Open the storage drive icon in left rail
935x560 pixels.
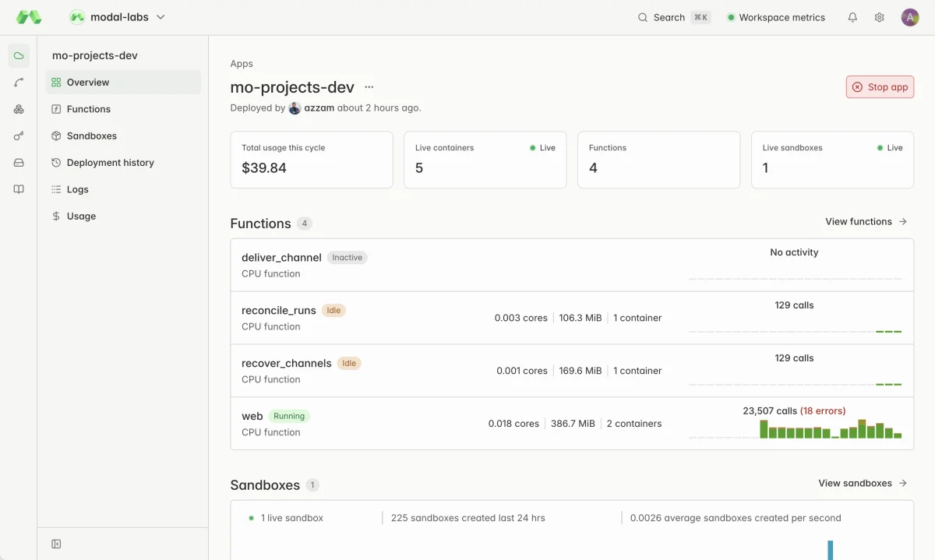[x=19, y=162]
